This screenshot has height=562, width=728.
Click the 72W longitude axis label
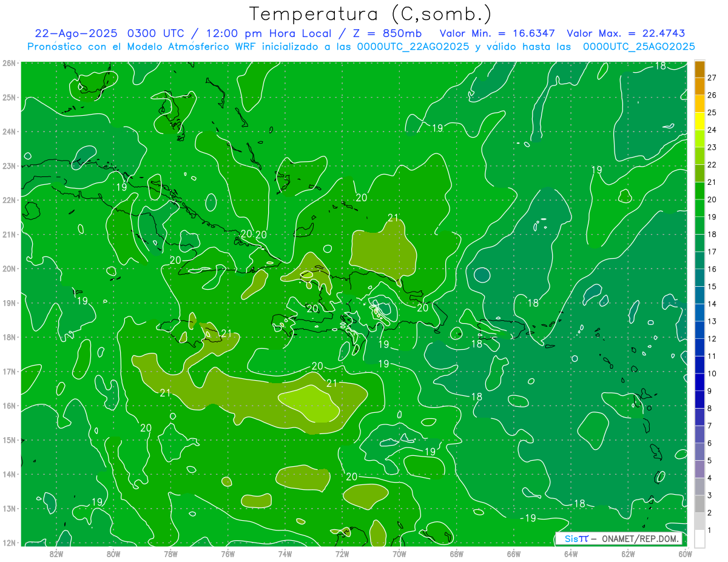point(342,554)
